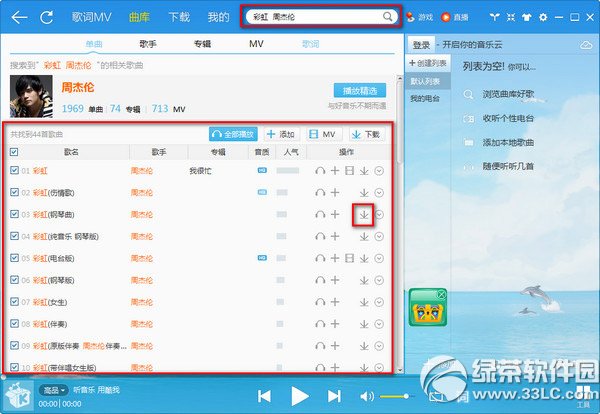Open the 高品 quality dropdown
Image resolution: width=600 pixels, height=414 pixels.
54,390
